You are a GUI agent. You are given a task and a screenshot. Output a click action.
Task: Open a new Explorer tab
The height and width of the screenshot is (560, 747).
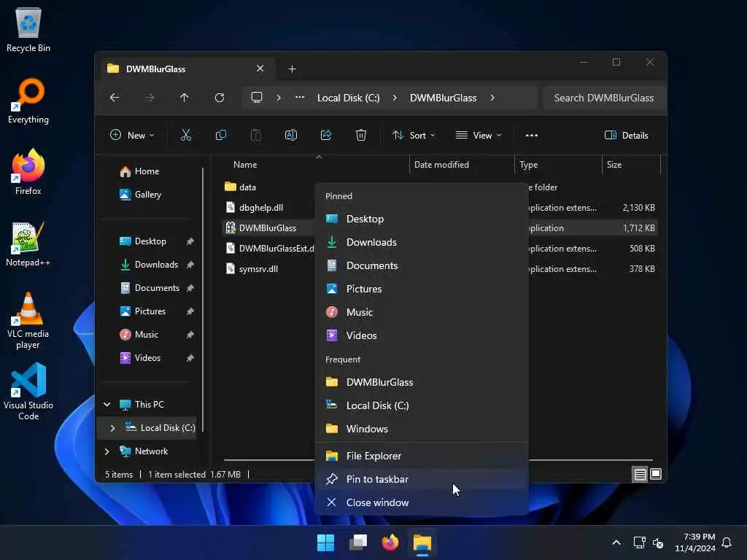point(292,69)
